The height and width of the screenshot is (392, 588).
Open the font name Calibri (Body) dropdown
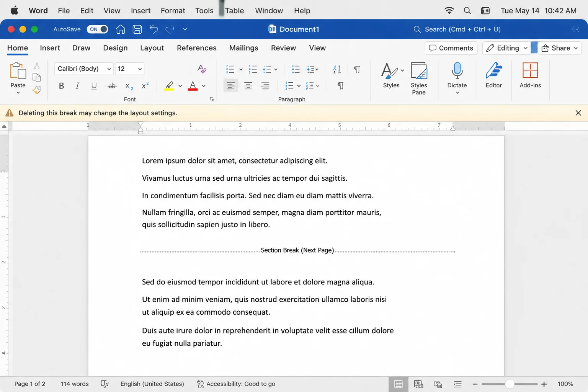coord(84,69)
